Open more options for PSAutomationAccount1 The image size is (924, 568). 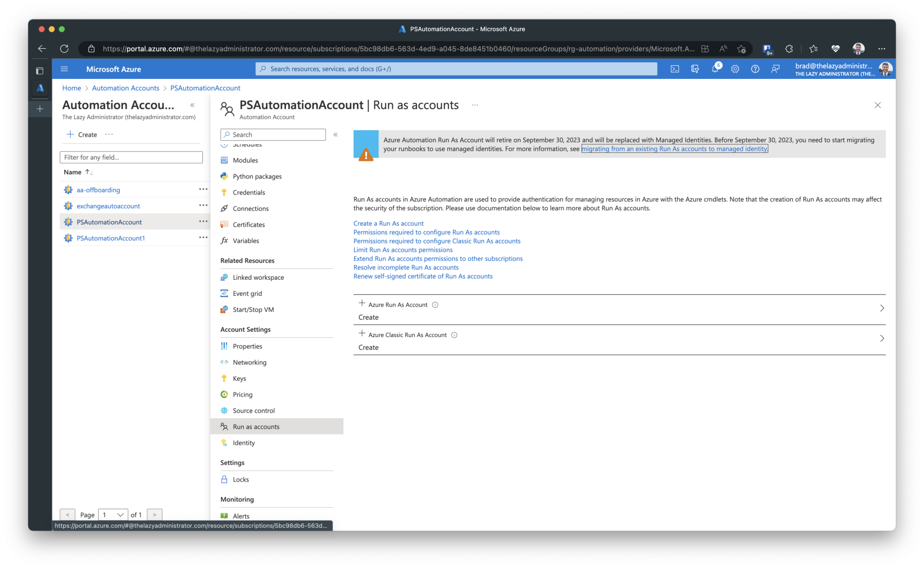click(x=203, y=237)
